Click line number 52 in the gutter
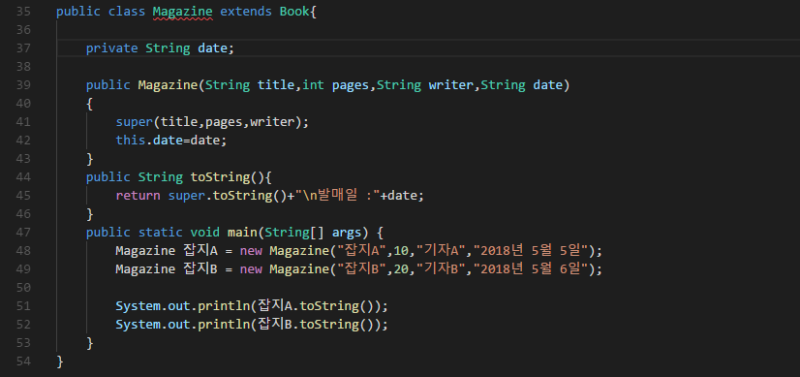 23,324
